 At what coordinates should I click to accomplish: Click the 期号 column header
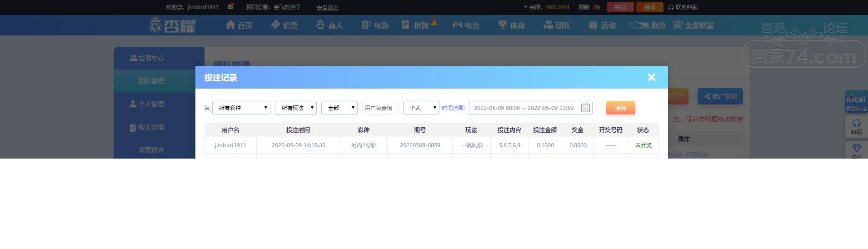(420, 130)
